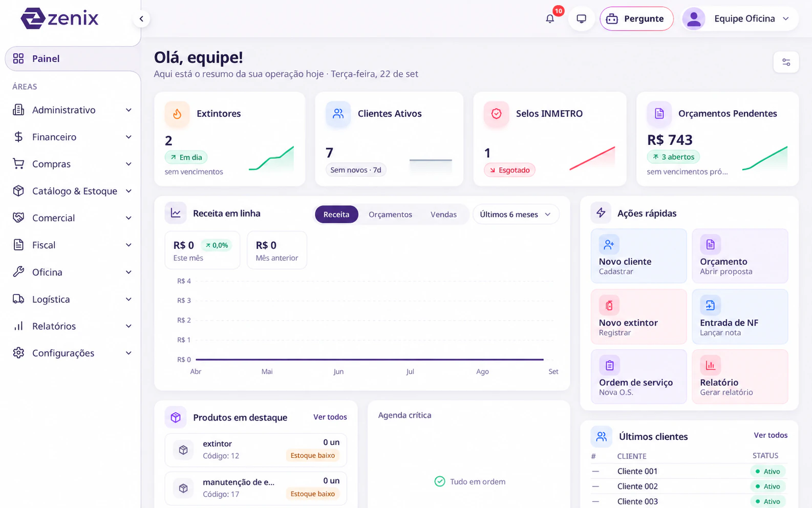
Task: Open the Últimos 6 meses dropdown
Action: point(516,215)
